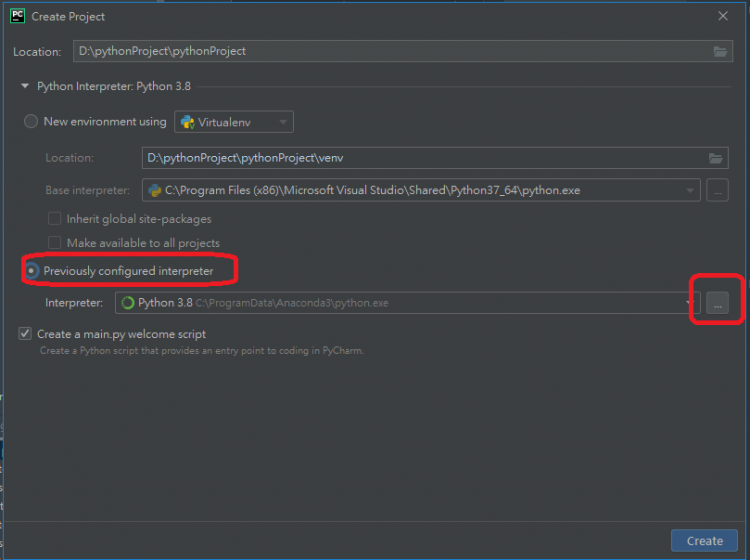Uncheck Create a main.py welcome script
This screenshot has height=560, width=750.
coord(25,333)
